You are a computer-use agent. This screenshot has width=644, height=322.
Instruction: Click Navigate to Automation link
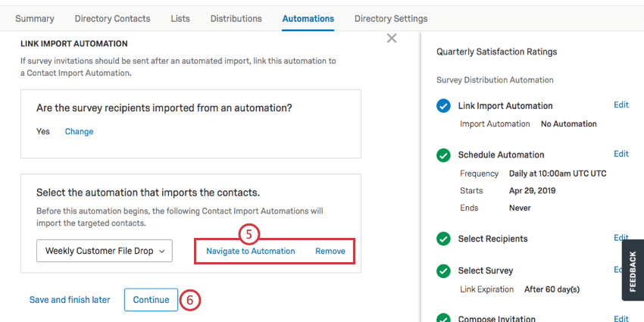point(251,251)
